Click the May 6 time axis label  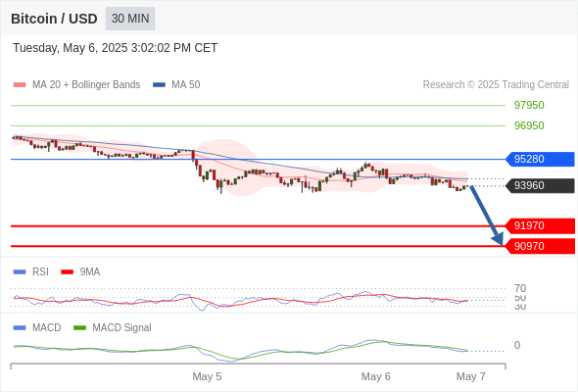click(x=375, y=376)
